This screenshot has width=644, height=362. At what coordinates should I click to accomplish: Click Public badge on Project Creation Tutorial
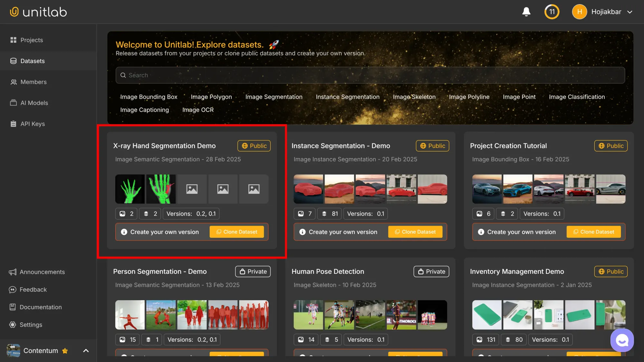(611, 146)
